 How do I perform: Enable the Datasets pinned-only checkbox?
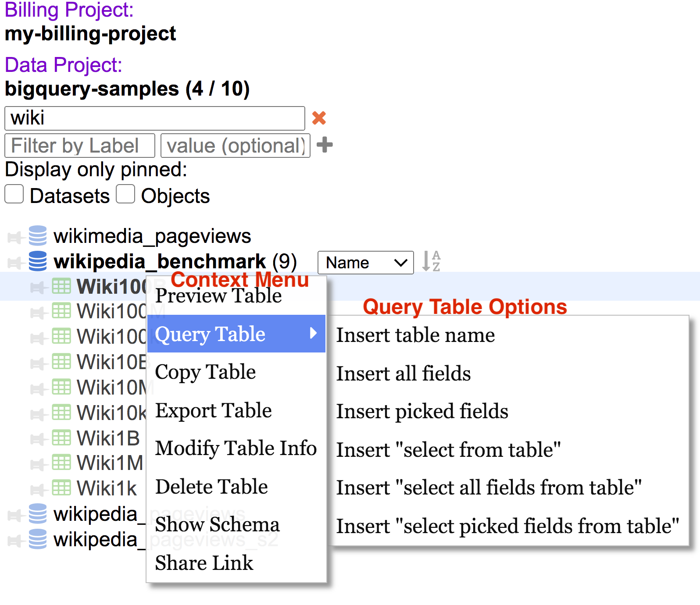pos(14,194)
